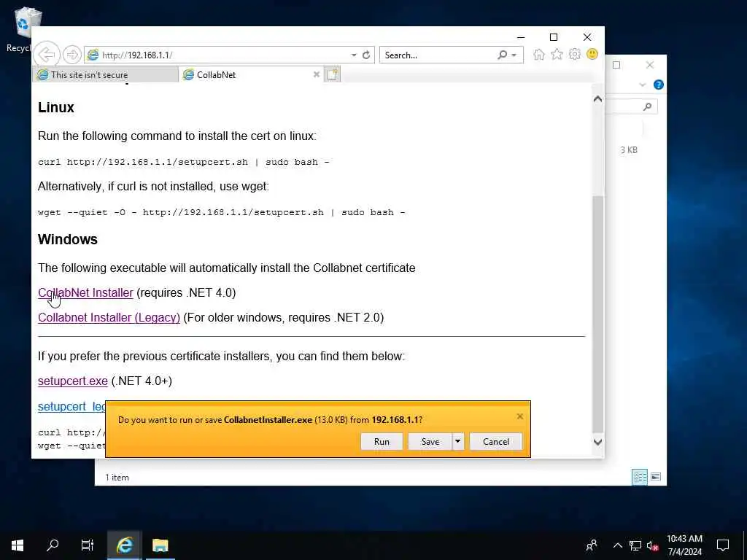Open the Windows Start menu
Viewport: 747px width, 560px height.
(x=18, y=545)
